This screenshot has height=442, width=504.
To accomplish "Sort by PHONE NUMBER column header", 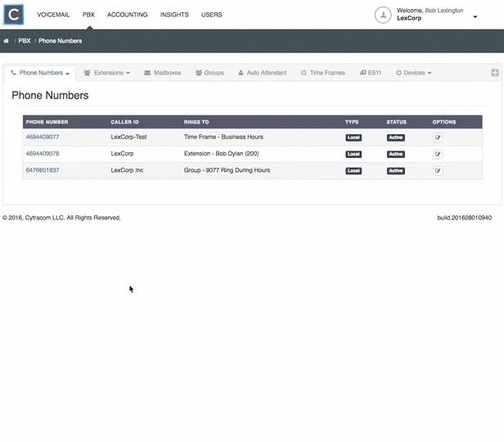I will coord(47,122).
